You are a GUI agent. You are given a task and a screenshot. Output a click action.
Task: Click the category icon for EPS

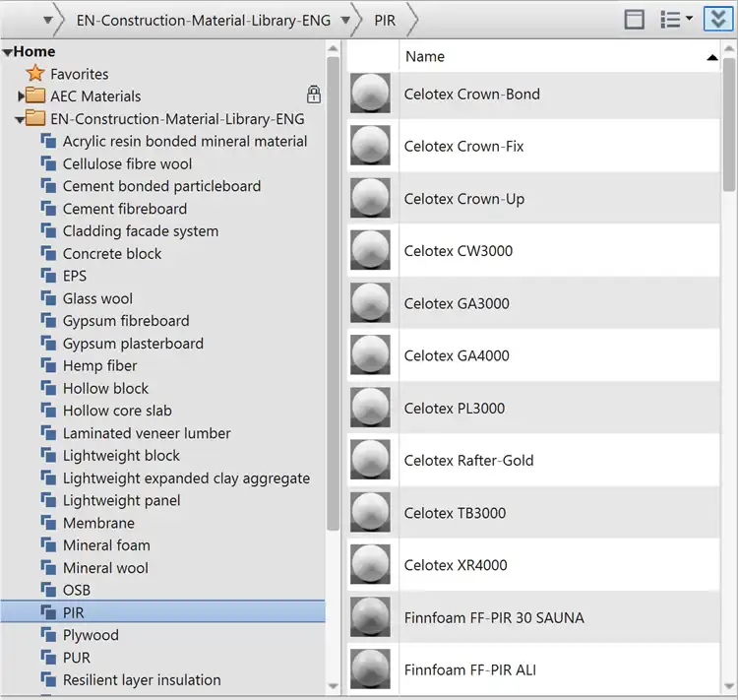pyautogui.click(x=48, y=276)
